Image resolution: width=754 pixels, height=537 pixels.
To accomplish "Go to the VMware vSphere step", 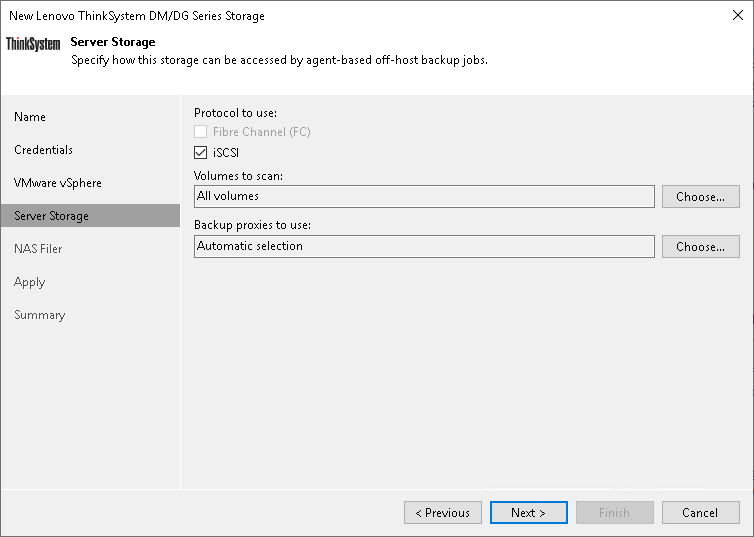I will (58, 183).
